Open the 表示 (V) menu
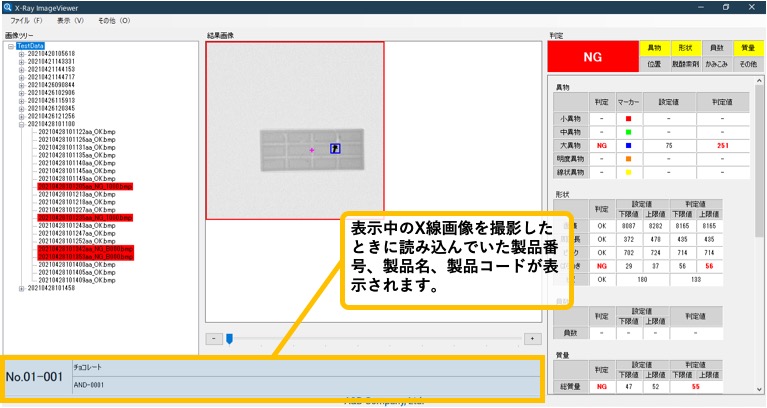 pyautogui.click(x=71, y=20)
